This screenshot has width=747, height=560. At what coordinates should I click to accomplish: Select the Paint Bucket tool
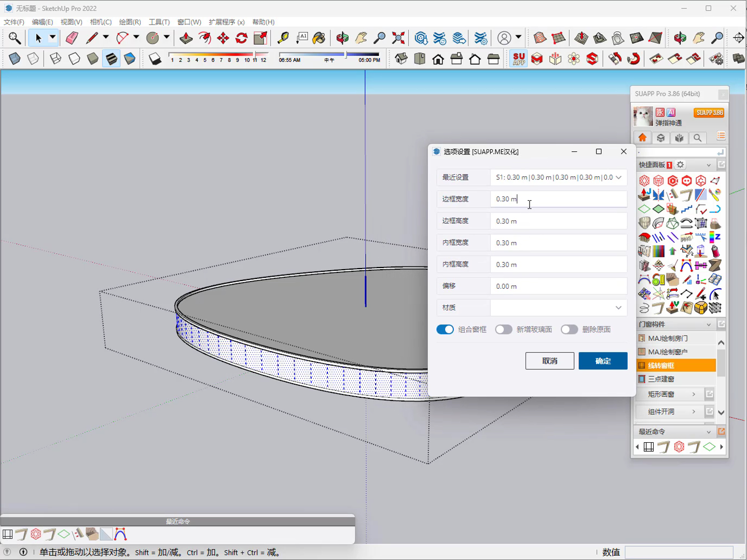coord(319,38)
